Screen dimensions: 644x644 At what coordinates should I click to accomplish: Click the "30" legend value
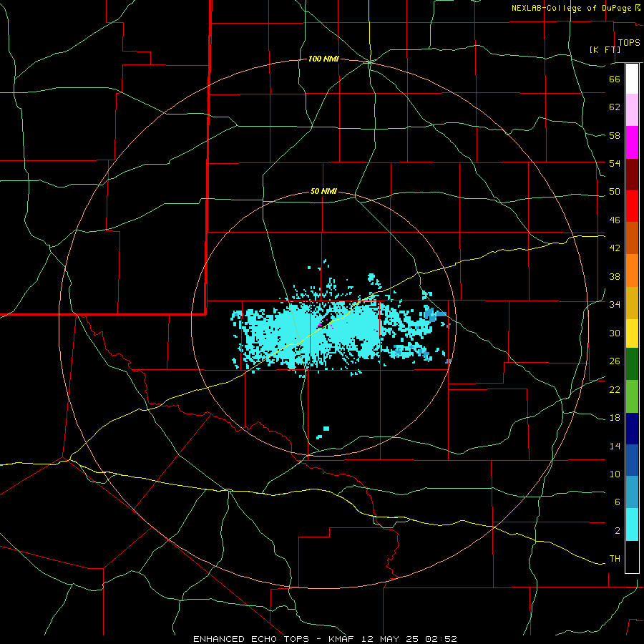click(x=615, y=333)
